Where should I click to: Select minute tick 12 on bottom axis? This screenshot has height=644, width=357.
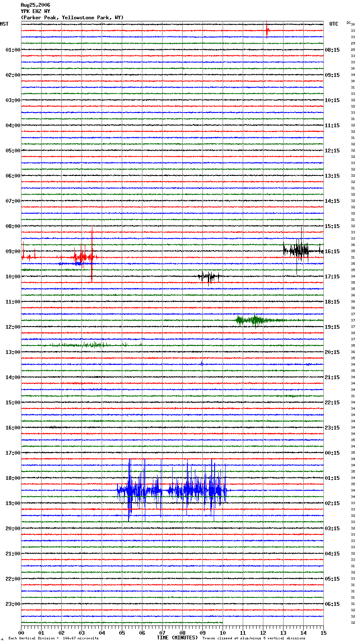coord(263,633)
